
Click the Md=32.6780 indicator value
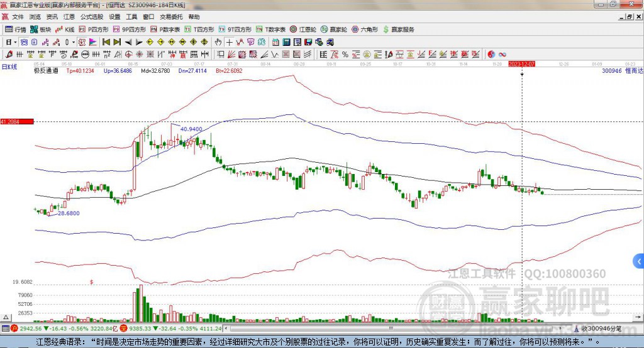pyautogui.click(x=155, y=70)
